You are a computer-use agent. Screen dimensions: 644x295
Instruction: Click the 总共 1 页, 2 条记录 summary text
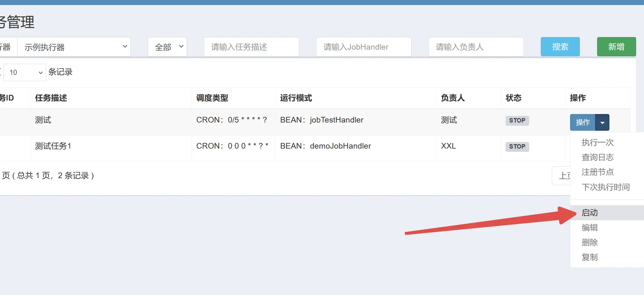[x=53, y=176]
